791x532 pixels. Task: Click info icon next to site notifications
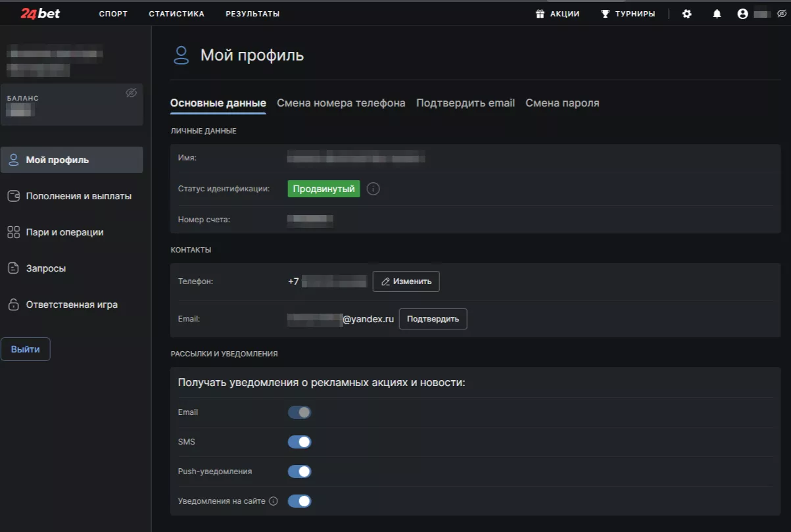tap(274, 501)
